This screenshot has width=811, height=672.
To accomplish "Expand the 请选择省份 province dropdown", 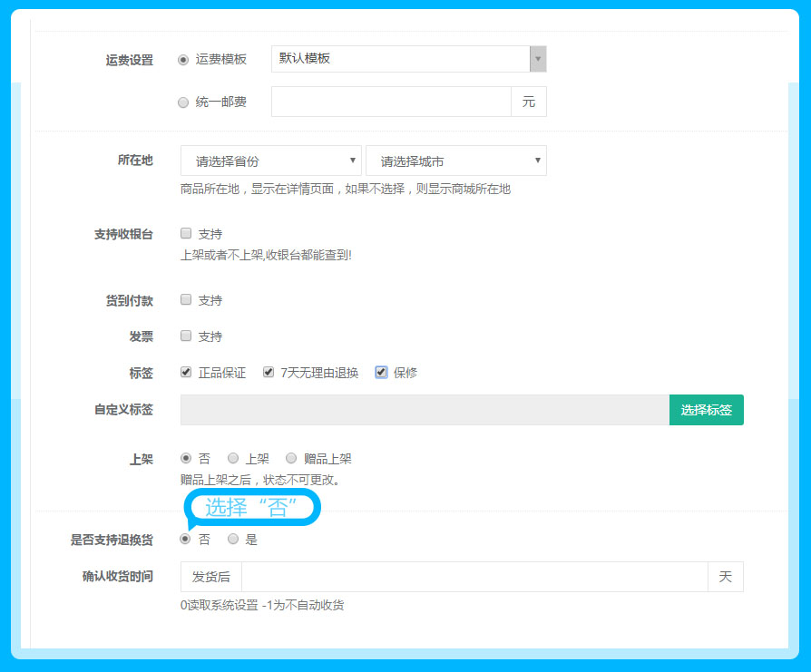I will pos(270,161).
